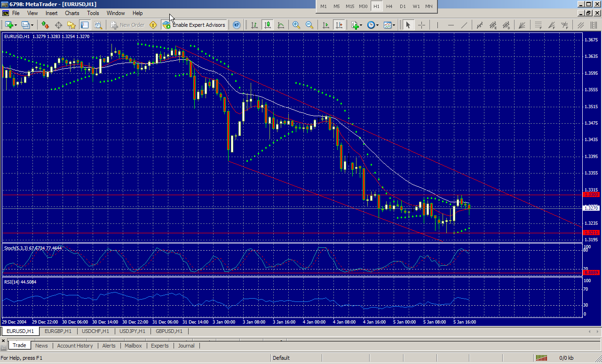Click the Zoom Out magnifier icon
602x364 pixels.
[x=309, y=25]
